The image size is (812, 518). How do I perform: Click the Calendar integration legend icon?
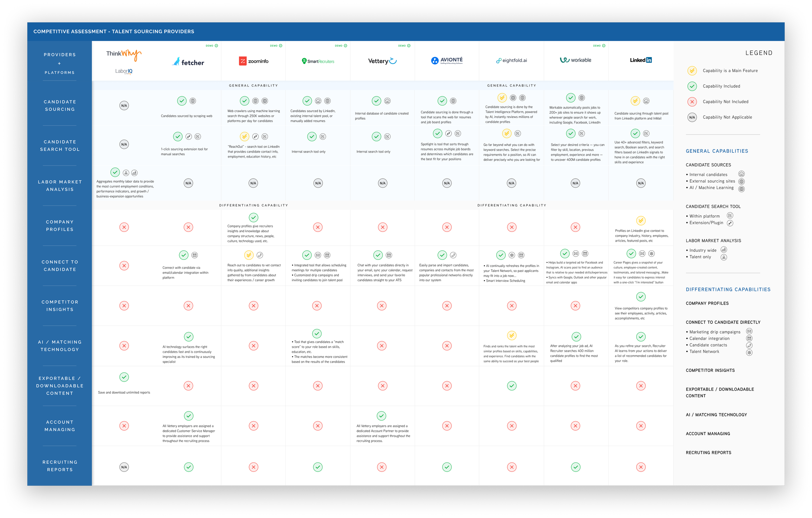pos(749,338)
